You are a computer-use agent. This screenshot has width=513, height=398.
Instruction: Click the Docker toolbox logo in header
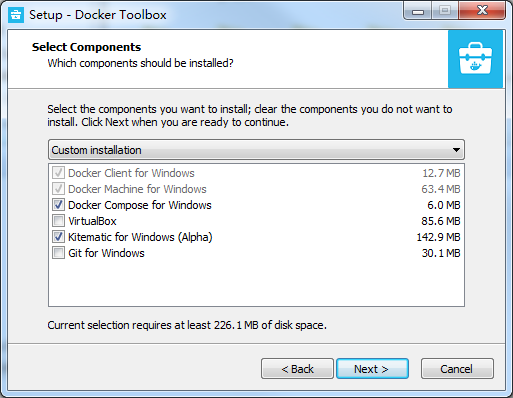click(x=475, y=59)
